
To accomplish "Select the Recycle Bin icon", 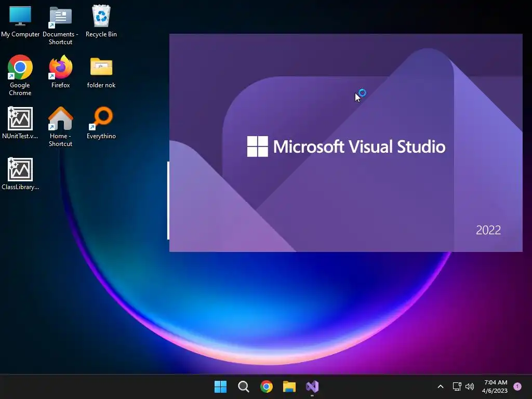I will click(x=101, y=21).
